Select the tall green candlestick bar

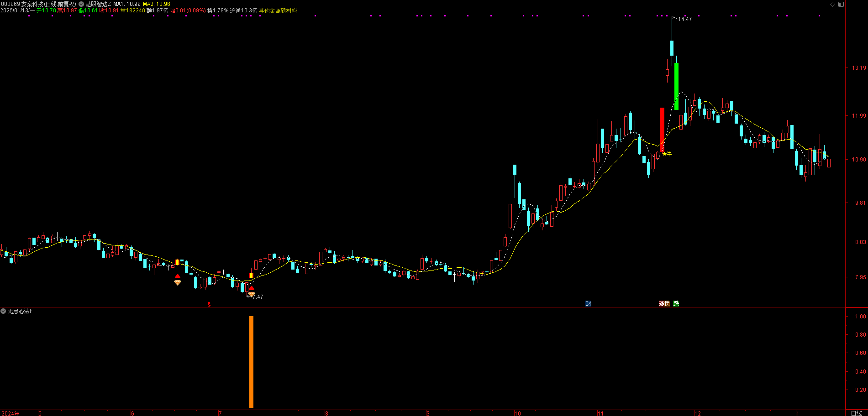676,86
